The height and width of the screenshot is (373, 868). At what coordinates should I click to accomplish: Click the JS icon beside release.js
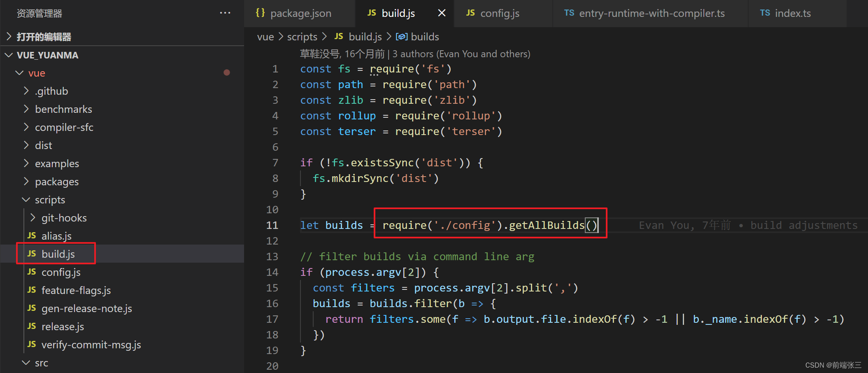(32, 326)
